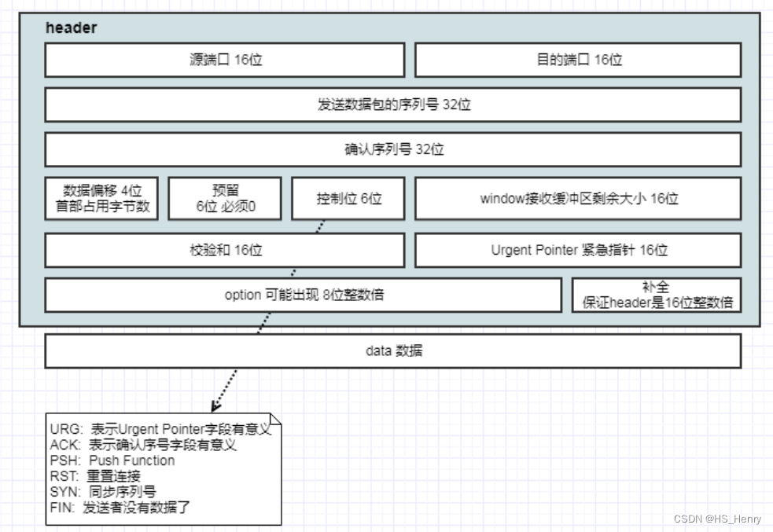The height and width of the screenshot is (532, 773).
Task: Select the 目的端口 16位 box
Action: click(x=578, y=60)
